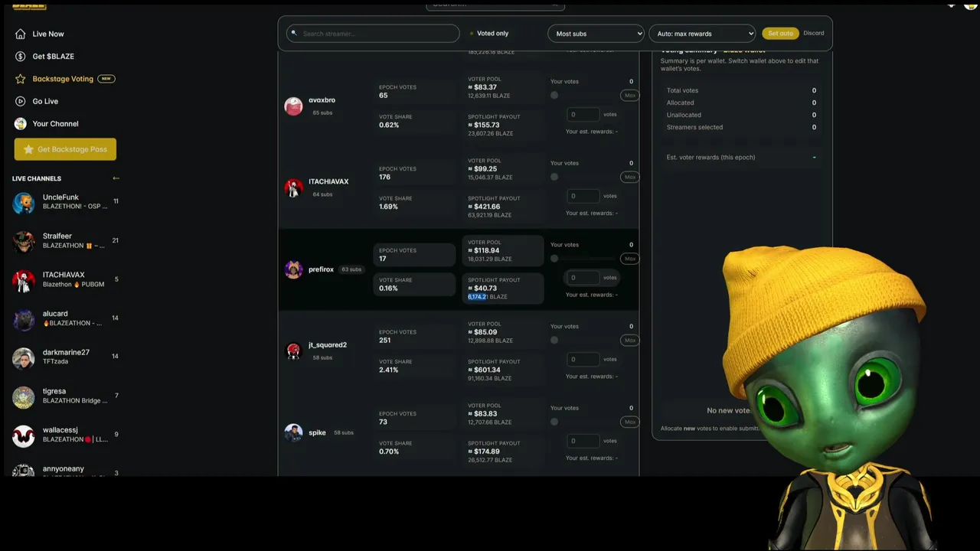Click prefirox's Spotlight Payout ≈ $40.73 card
The width and height of the screenshot is (980, 551).
(502, 289)
